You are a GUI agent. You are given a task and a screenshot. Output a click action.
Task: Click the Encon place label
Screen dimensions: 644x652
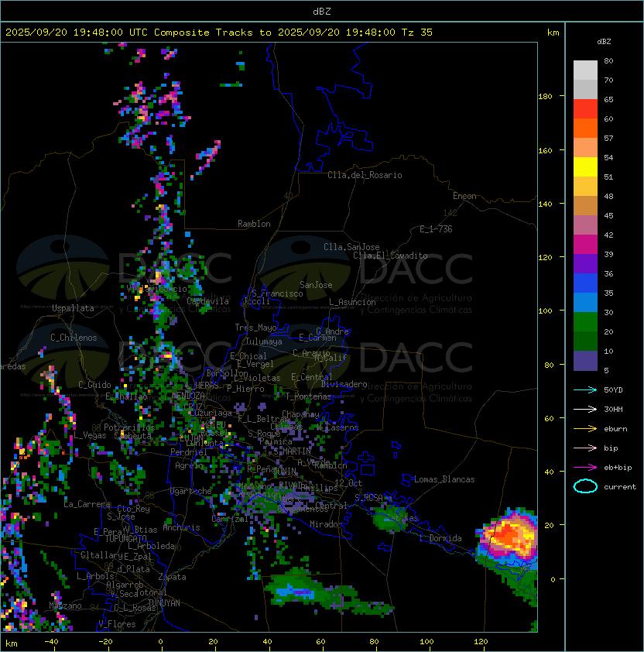click(x=464, y=196)
